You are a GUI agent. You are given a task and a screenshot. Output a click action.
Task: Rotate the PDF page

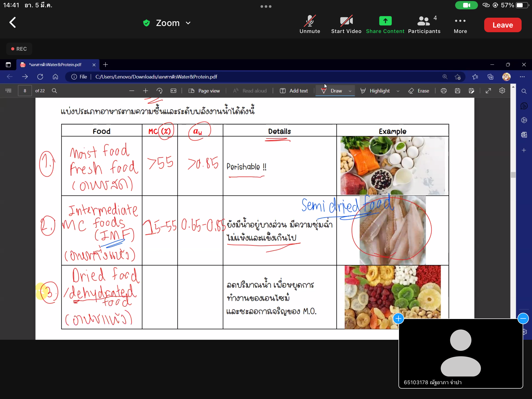[160, 91]
